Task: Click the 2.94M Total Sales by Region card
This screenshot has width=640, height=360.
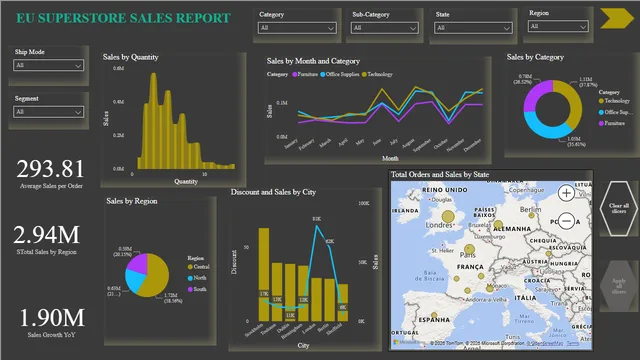Action: [x=47, y=240]
